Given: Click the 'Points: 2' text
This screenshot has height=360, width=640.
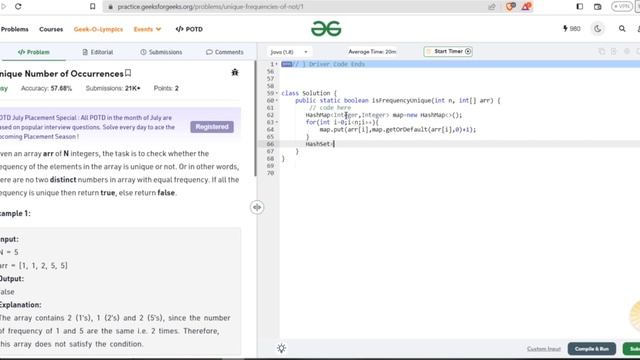Looking at the screenshot, I should (166, 88).
